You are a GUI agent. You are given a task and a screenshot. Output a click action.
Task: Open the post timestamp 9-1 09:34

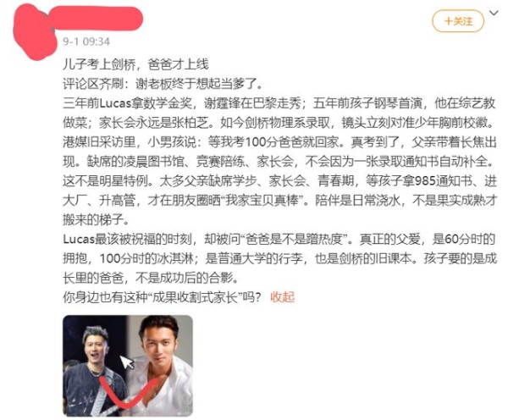click(86, 41)
